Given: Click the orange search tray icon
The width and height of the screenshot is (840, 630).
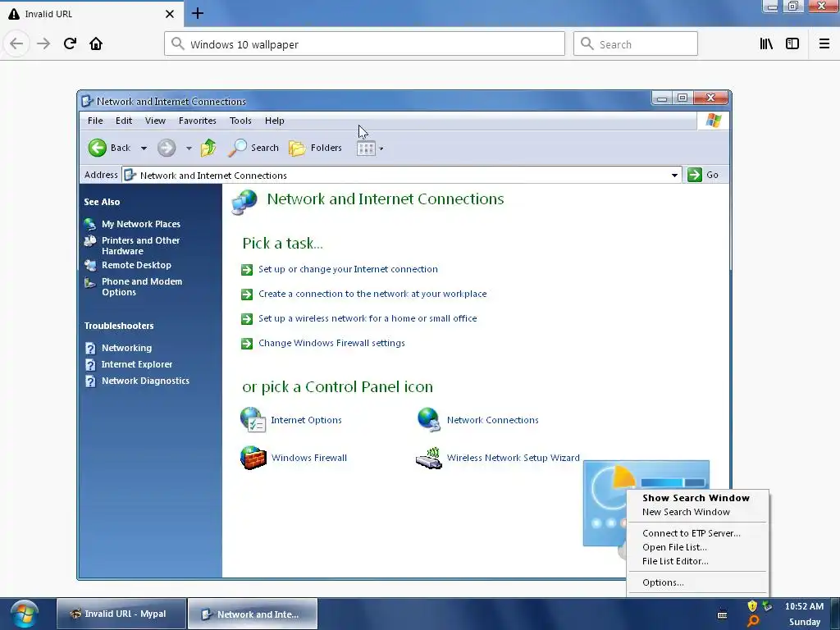Looking at the screenshot, I should click(x=753, y=621).
